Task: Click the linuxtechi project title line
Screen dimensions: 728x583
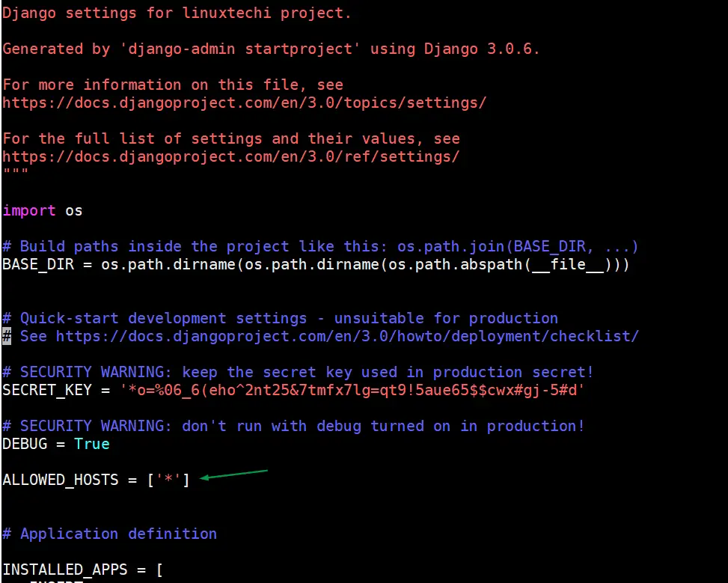Action: [177, 13]
